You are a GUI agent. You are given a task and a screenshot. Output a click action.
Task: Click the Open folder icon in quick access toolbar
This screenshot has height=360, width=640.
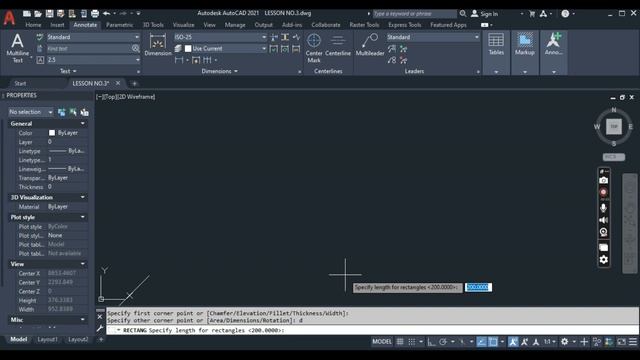tap(38, 13)
